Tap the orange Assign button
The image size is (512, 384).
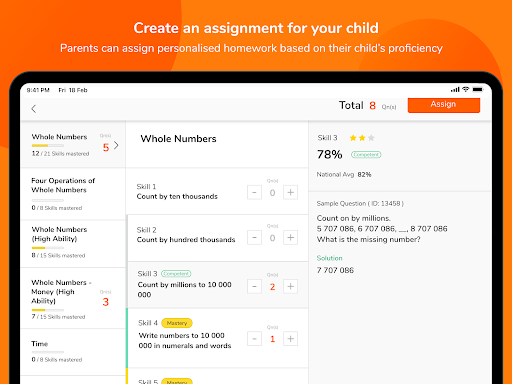coord(444,105)
